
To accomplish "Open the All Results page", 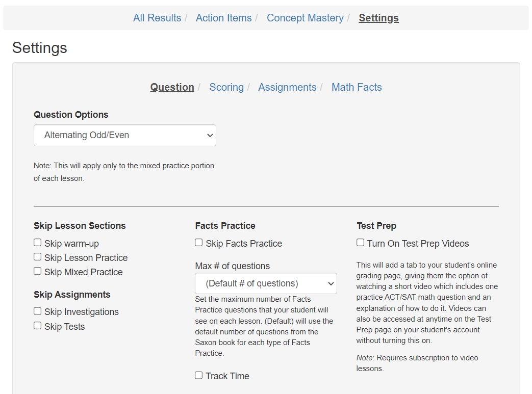I will tap(157, 18).
